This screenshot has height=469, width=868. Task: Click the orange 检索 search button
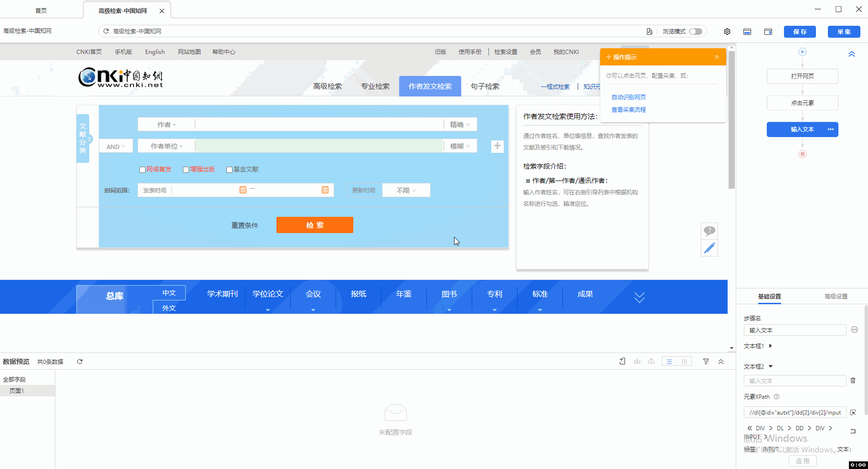coord(315,225)
